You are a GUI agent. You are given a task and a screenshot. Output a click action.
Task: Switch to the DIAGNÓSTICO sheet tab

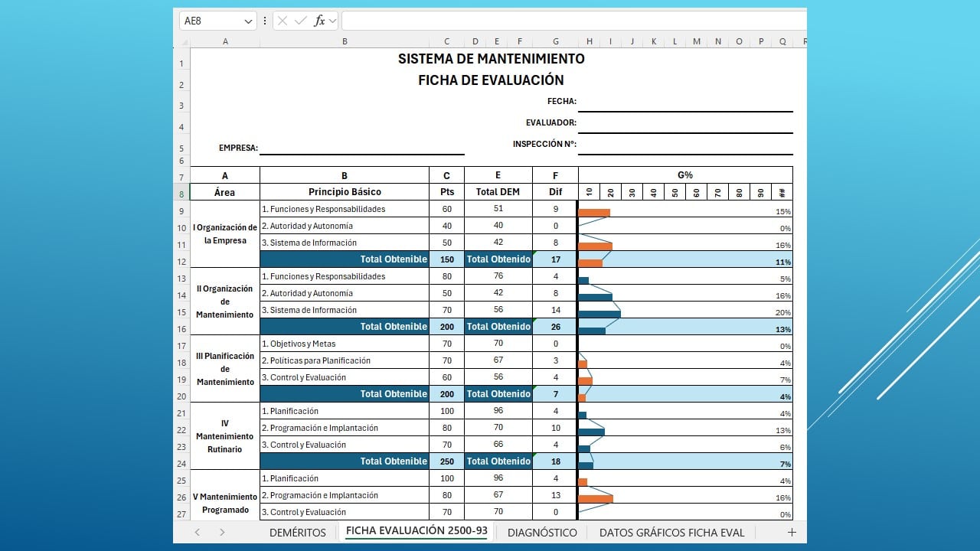pyautogui.click(x=541, y=532)
